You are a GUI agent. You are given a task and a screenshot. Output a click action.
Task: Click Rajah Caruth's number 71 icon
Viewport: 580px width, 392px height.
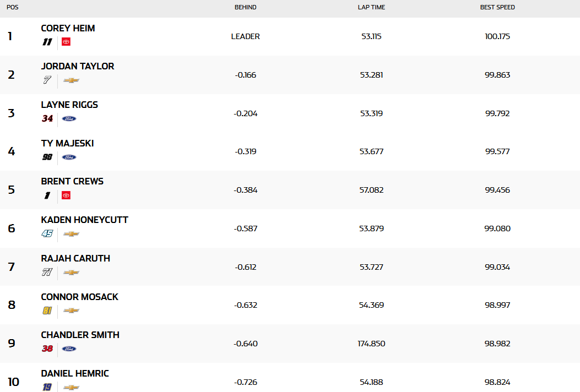(47, 272)
